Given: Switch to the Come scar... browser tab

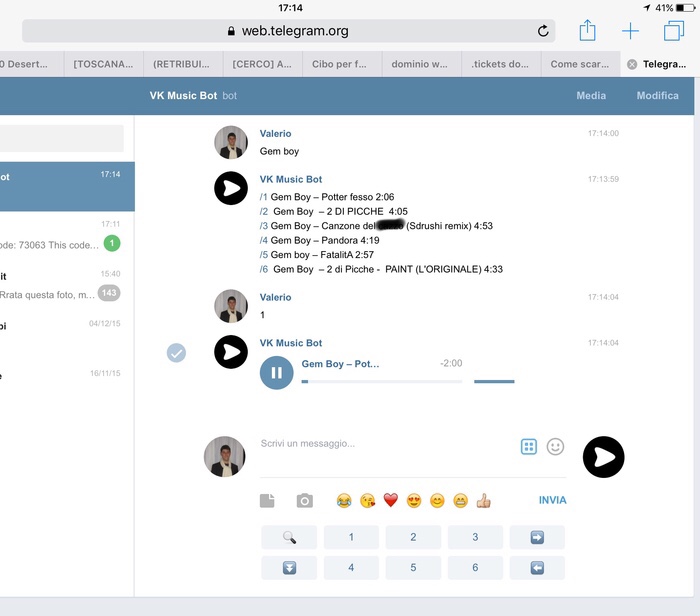Looking at the screenshot, I should [580, 64].
